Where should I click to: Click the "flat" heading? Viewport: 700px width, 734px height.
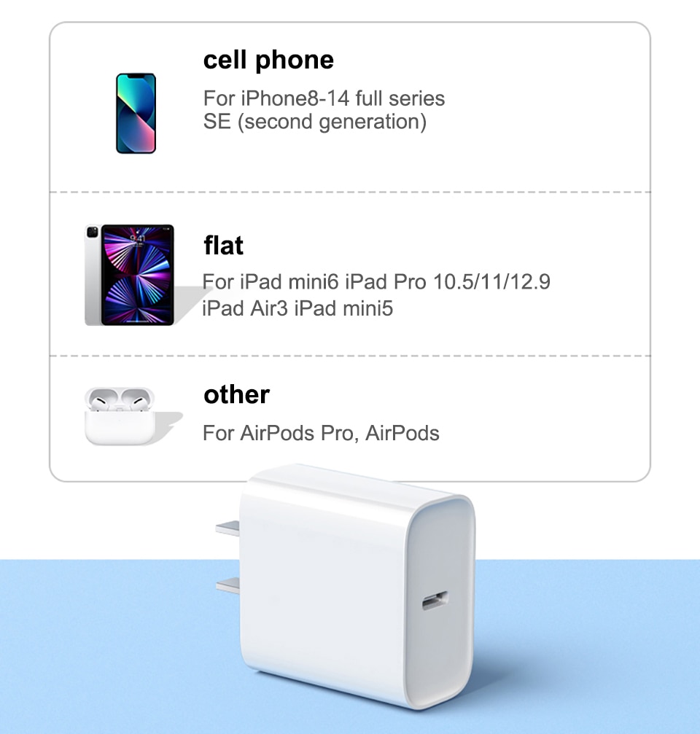click(223, 246)
